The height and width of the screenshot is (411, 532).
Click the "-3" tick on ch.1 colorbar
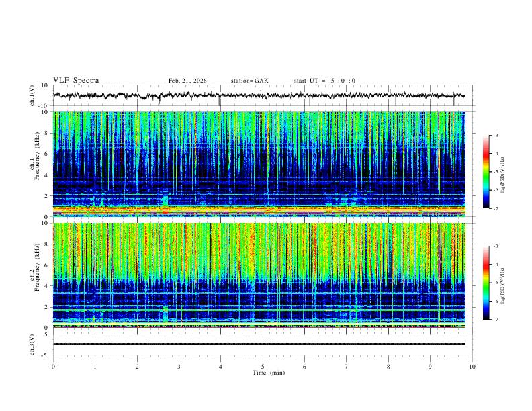coord(495,136)
